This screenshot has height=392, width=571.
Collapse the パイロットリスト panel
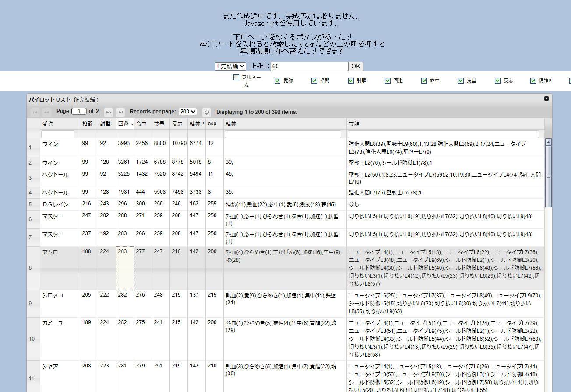pos(546,99)
